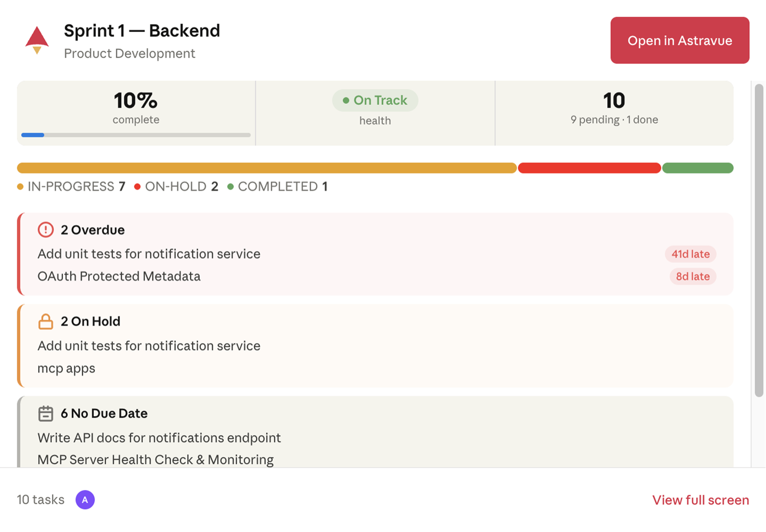Screen dimensions: 766x532
Task: Click the 'Sprint 1 — Backend' title
Action: 142,31
